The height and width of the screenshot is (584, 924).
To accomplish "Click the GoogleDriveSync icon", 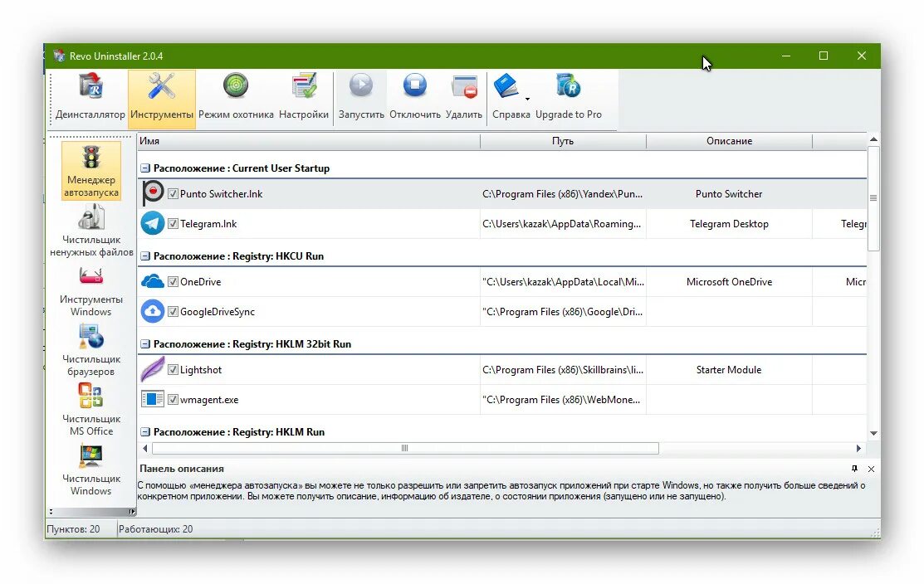I will click(153, 311).
